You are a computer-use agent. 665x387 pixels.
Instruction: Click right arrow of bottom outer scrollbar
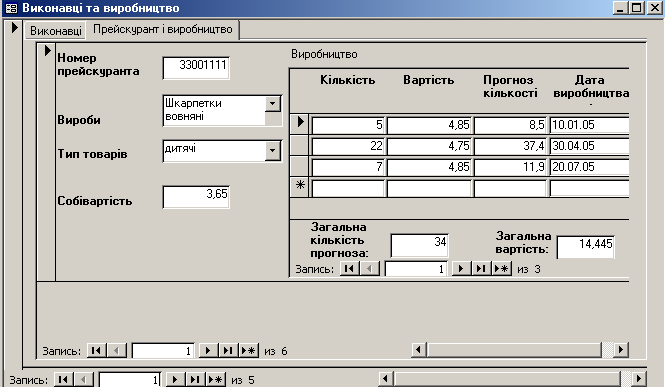tap(639, 378)
